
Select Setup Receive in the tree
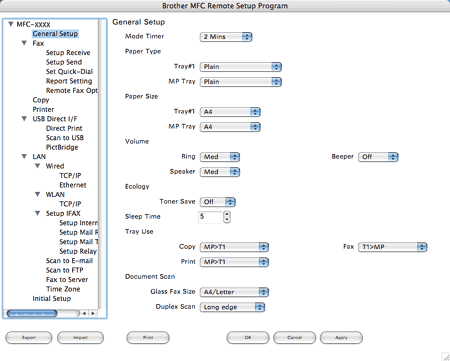click(68, 53)
